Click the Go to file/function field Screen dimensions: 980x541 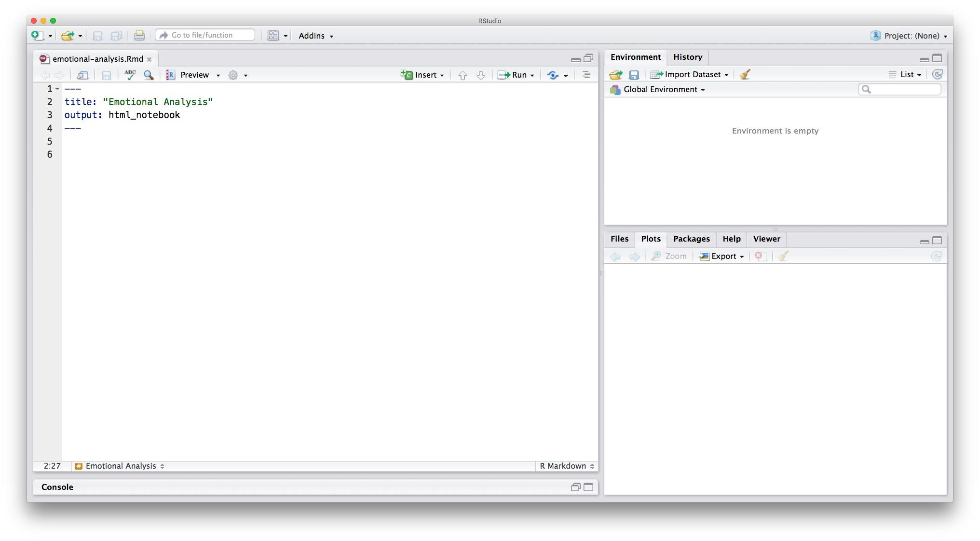pyautogui.click(x=205, y=35)
